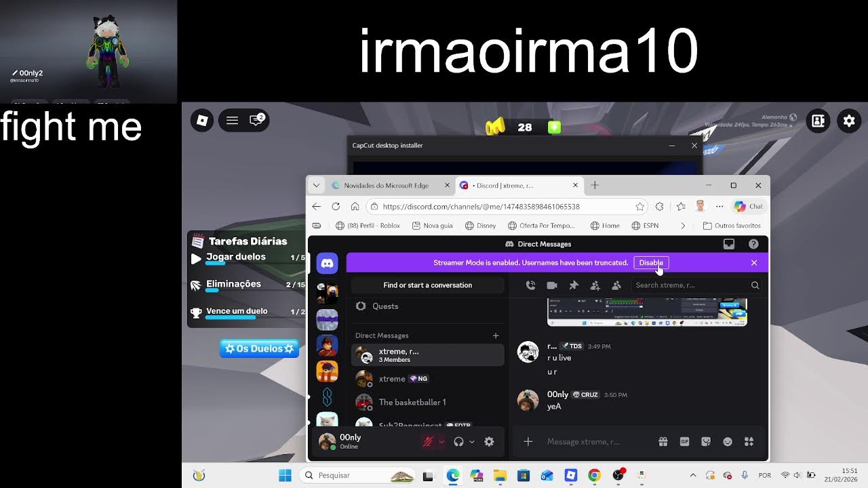The height and width of the screenshot is (488, 868).
Task: Add friends to the group DM
Action: coord(595,285)
